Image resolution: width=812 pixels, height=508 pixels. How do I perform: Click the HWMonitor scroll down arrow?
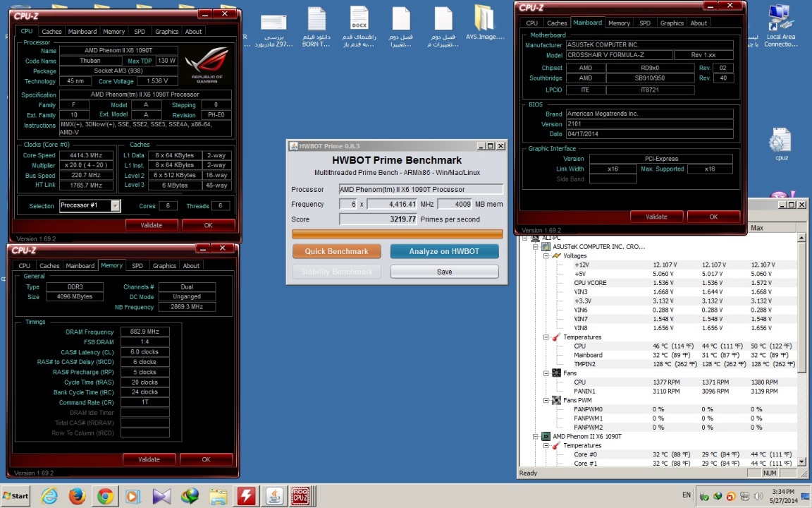click(x=801, y=461)
